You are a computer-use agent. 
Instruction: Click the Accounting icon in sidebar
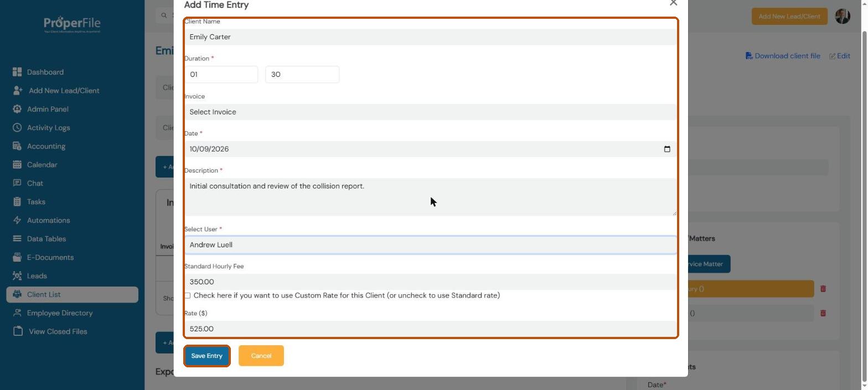click(x=17, y=146)
